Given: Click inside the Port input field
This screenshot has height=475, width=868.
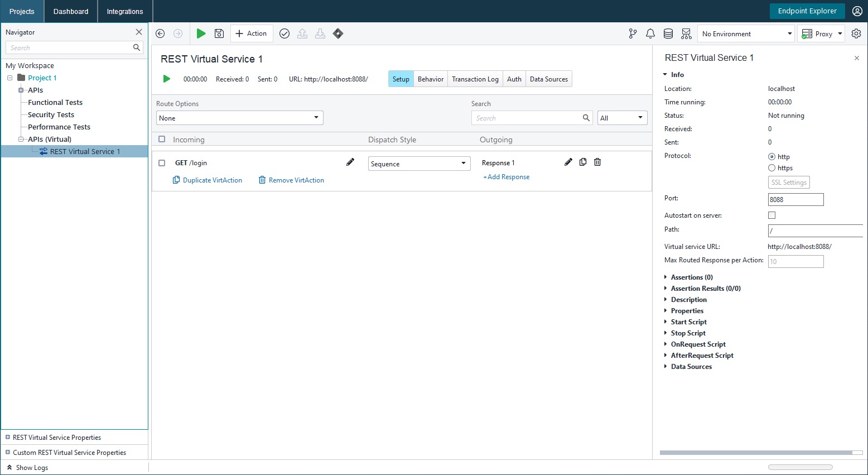Looking at the screenshot, I should click(795, 199).
